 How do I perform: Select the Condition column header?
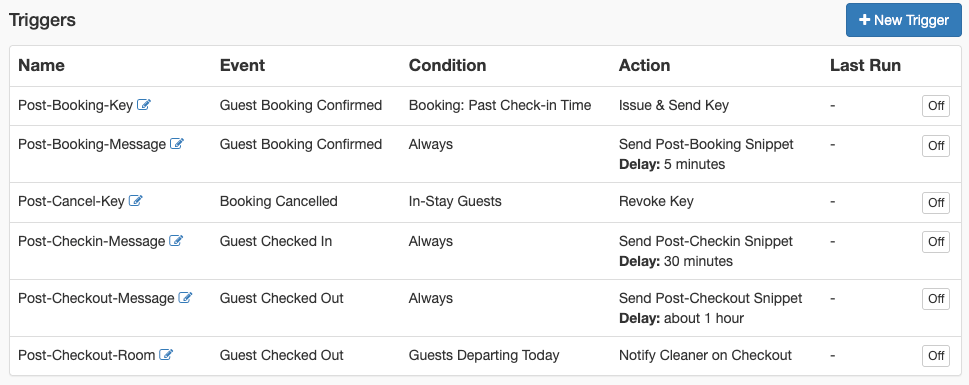click(447, 66)
